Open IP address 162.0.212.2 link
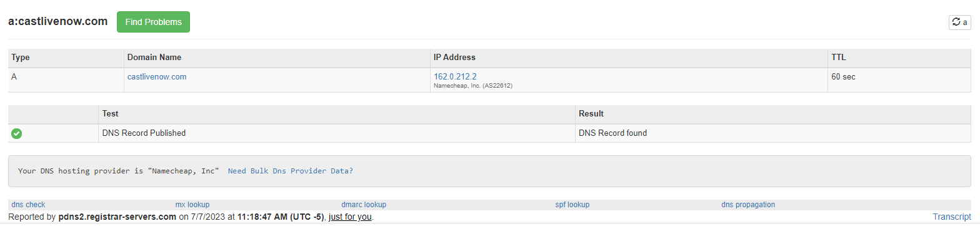 455,76
